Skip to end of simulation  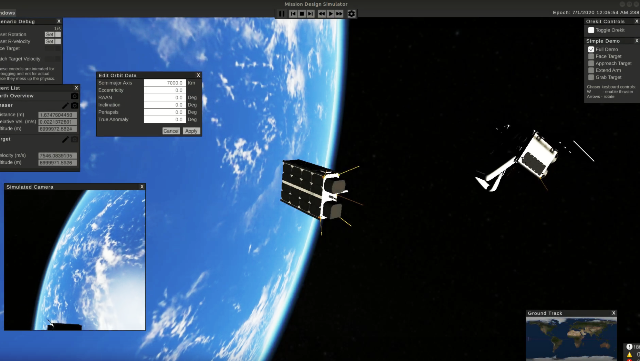click(311, 14)
